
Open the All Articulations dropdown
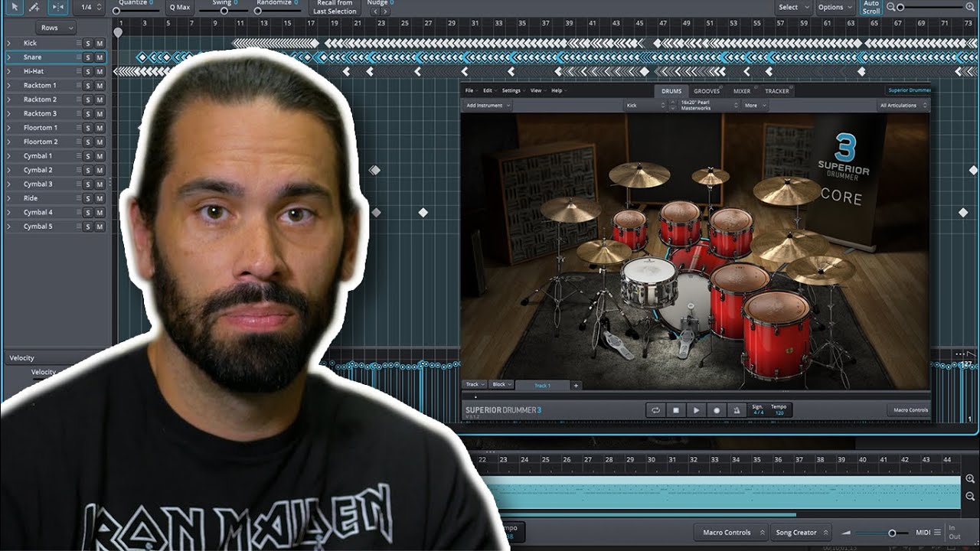pyautogui.click(x=903, y=106)
